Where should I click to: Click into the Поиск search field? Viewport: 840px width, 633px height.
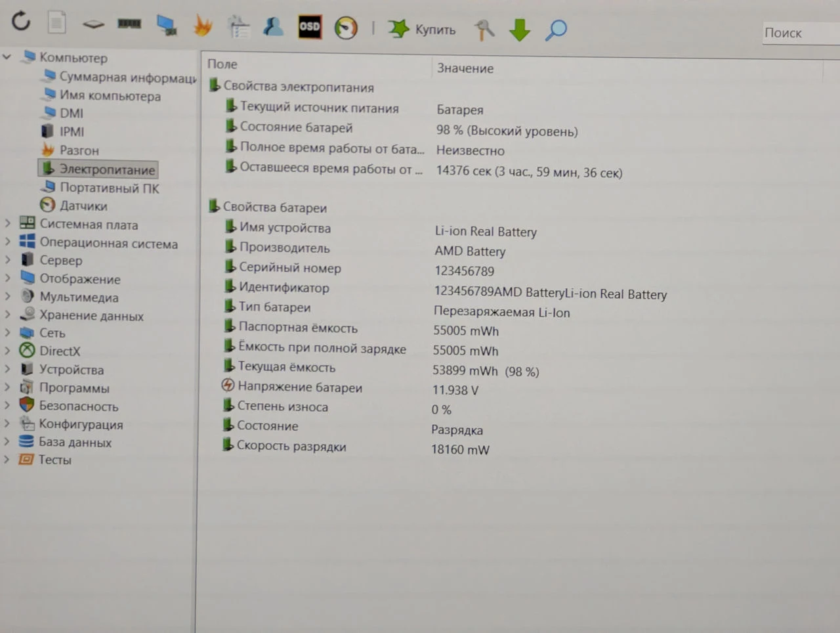[x=801, y=33]
